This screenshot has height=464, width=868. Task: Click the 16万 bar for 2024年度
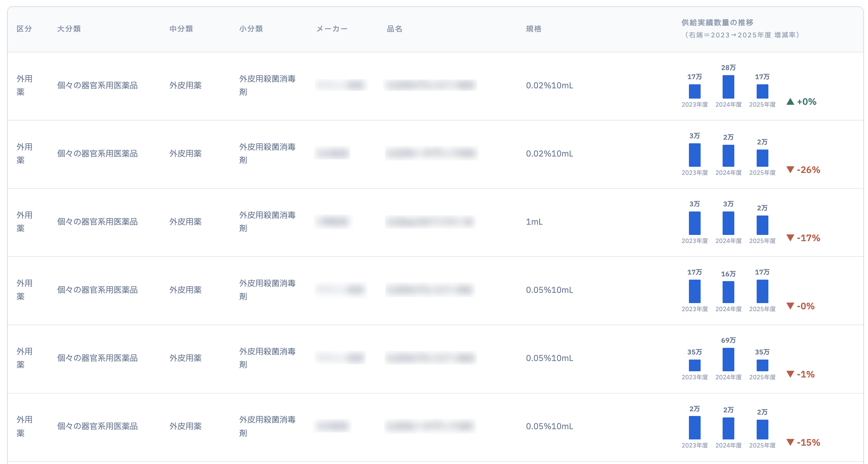[x=728, y=292]
